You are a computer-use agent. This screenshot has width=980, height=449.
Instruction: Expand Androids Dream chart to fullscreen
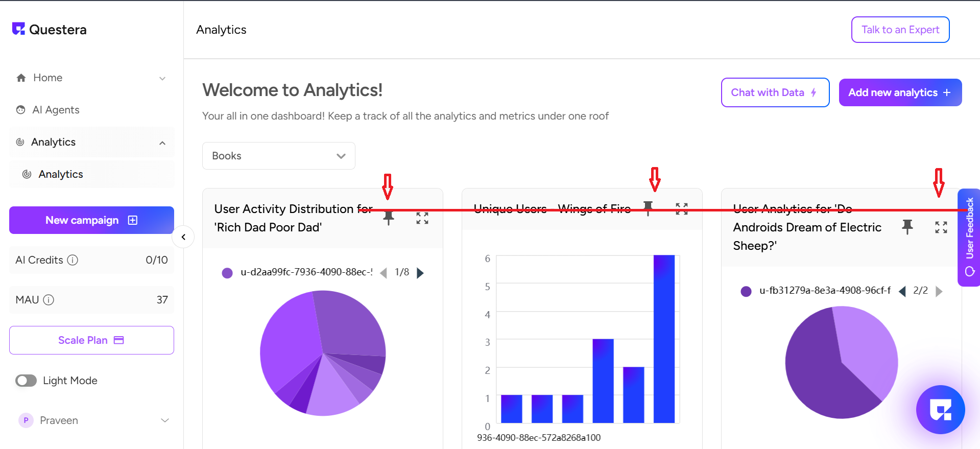tap(941, 227)
